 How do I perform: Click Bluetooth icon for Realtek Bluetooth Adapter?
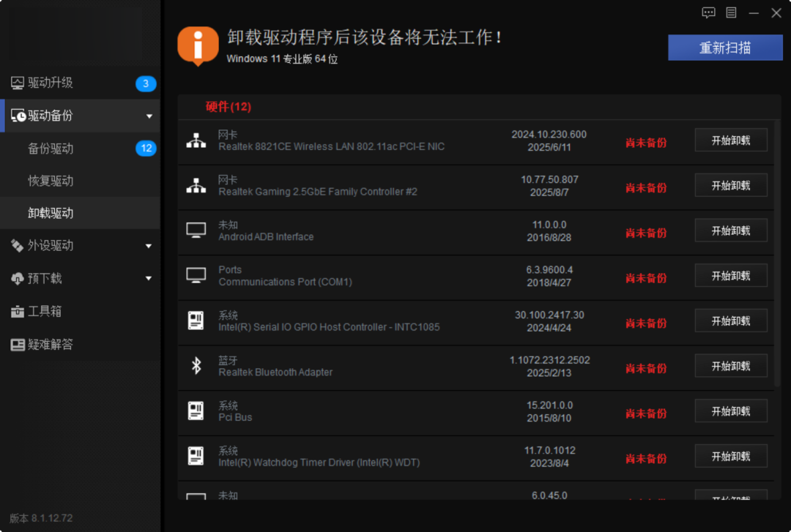[x=196, y=366]
